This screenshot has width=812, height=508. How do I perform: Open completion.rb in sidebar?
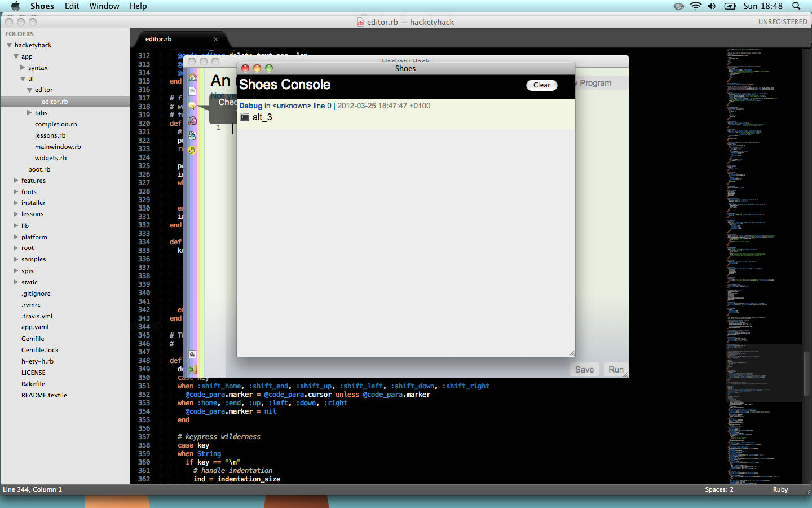click(x=56, y=124)
